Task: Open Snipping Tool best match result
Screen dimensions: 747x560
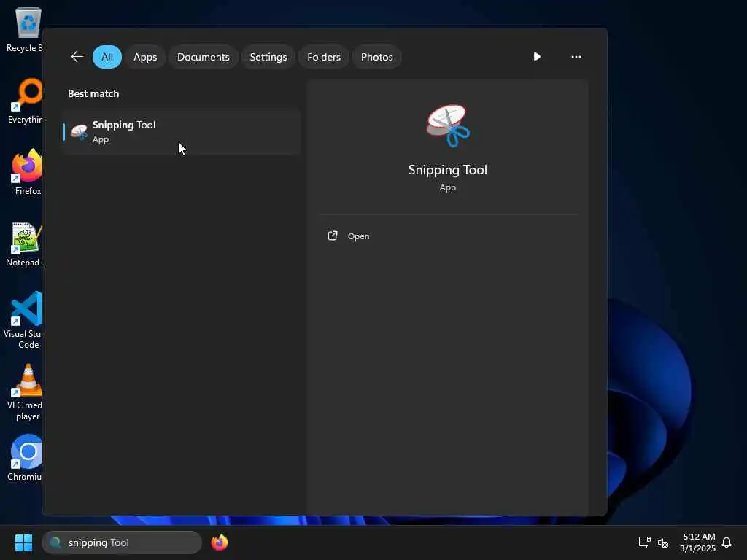Action: (182, 132)
